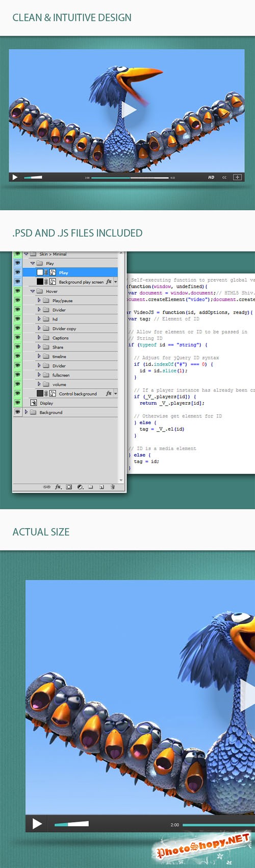Screen dimensions: 255x868
Task: Delete layer using the trash icon
Action: coord(112,487)
